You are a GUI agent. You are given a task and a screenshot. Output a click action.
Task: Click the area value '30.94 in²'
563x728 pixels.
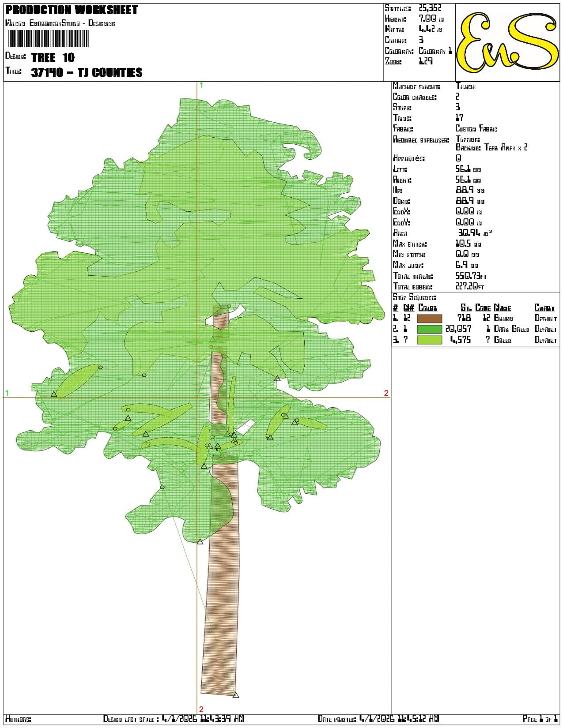pos(475,233)
